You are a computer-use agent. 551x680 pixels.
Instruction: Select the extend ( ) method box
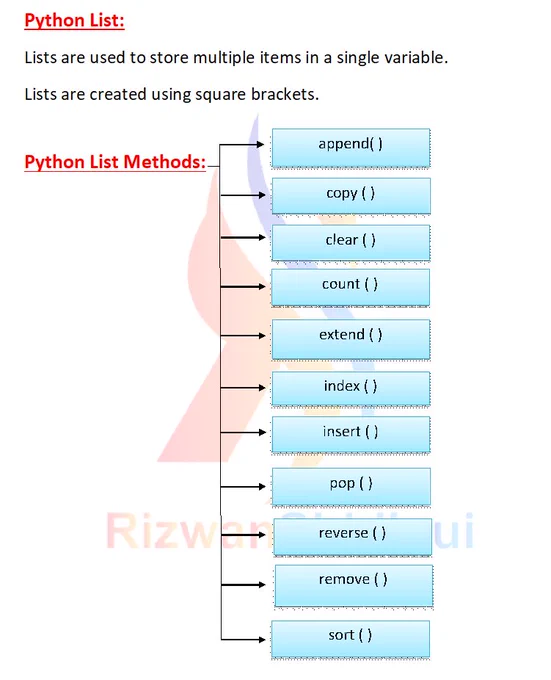(351, 340)
